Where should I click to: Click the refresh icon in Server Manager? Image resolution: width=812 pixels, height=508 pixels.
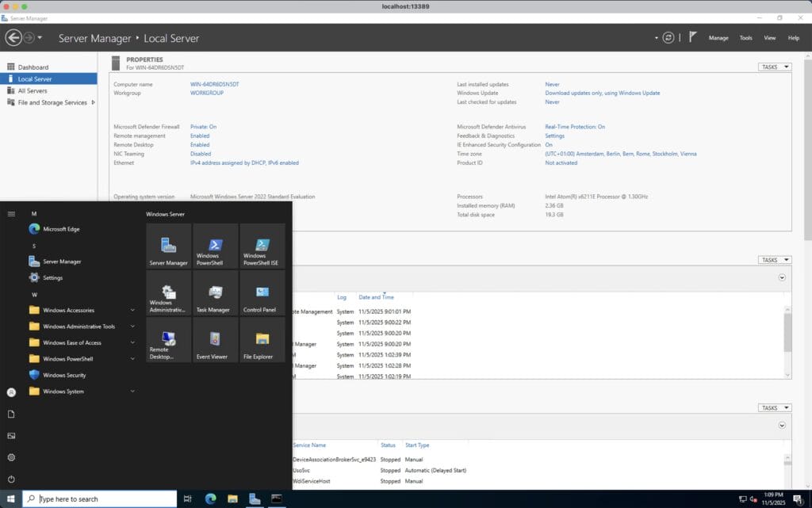668,37
